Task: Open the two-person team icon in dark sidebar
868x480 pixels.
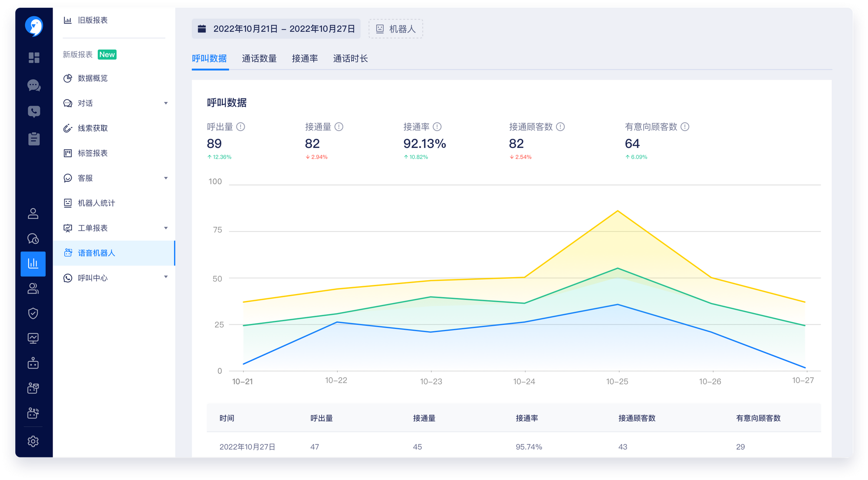Action: (33, 288)
